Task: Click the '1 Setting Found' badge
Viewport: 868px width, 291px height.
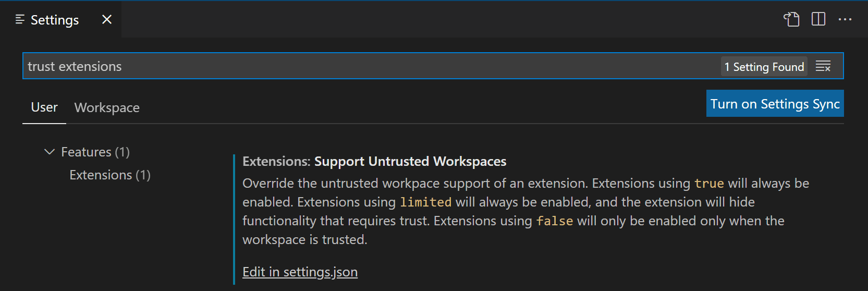Action: [x=764, y=67]
